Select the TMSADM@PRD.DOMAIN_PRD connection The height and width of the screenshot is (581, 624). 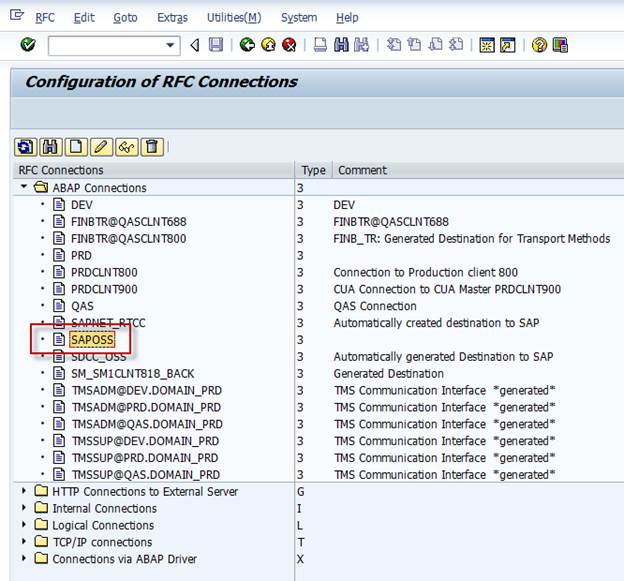146,407
